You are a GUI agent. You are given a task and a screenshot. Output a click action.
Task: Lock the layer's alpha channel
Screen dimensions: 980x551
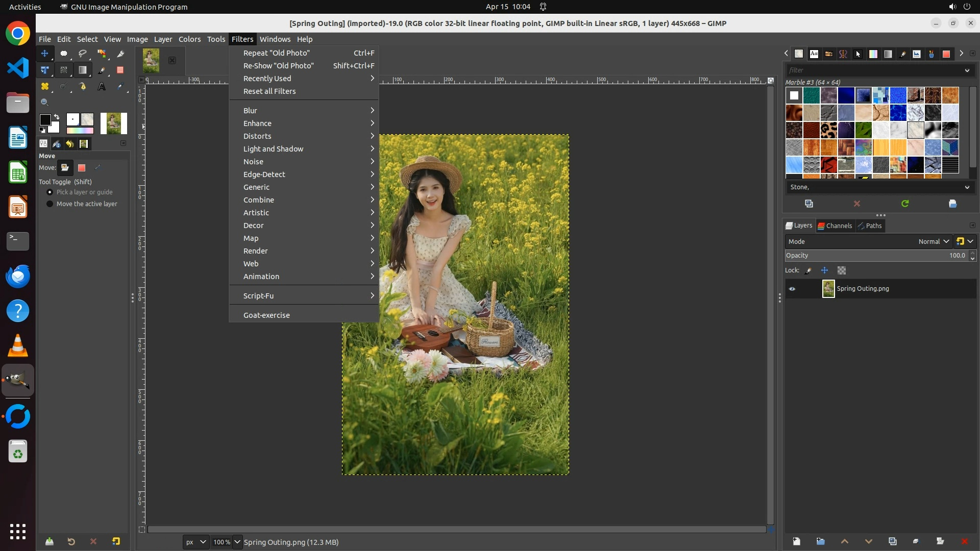842,270
